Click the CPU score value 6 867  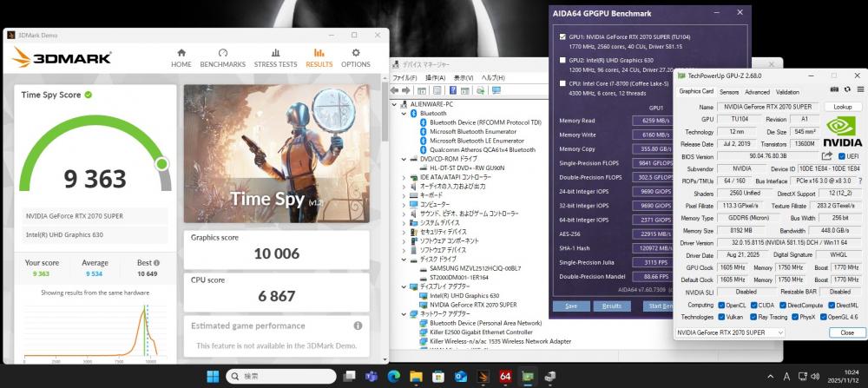click(276, 296)
